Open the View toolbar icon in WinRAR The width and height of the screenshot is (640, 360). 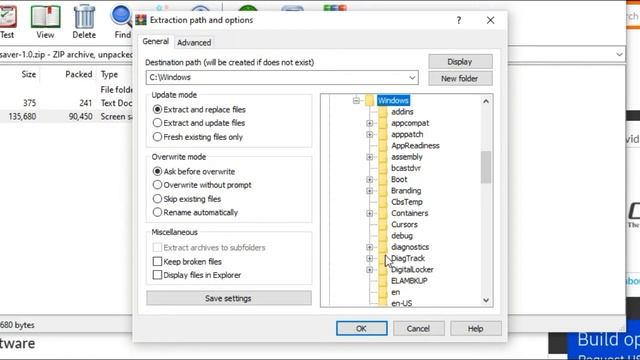pos(45,17)
